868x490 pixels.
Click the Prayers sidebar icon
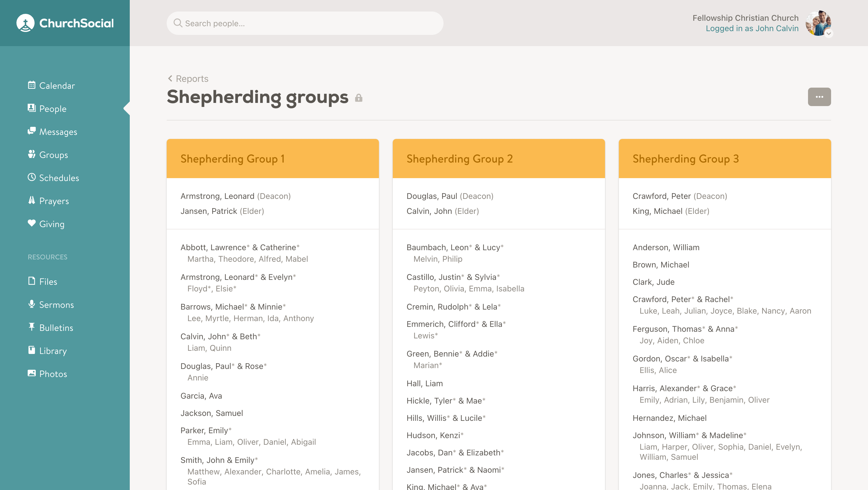(32, 201)
